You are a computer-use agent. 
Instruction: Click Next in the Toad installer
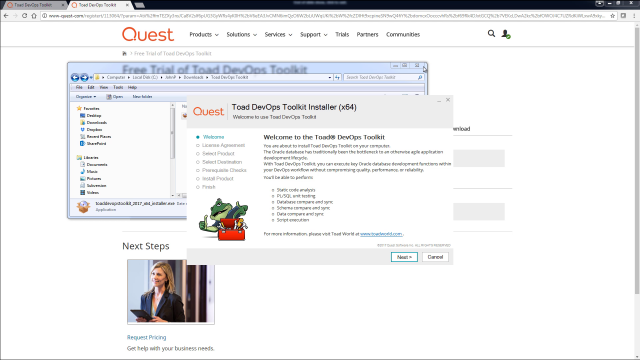pyautogui.click(x=404, y=257)
